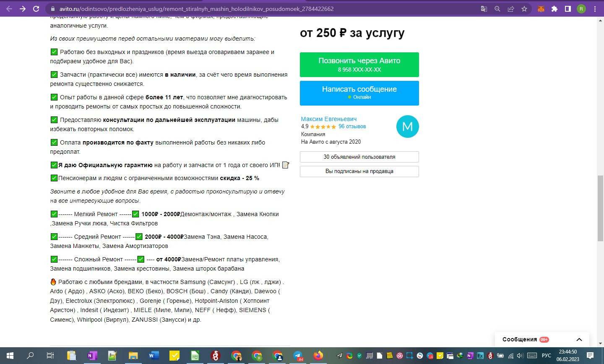
Task: Click the page vertical scrollbar thumb
Action: point(601,208)
